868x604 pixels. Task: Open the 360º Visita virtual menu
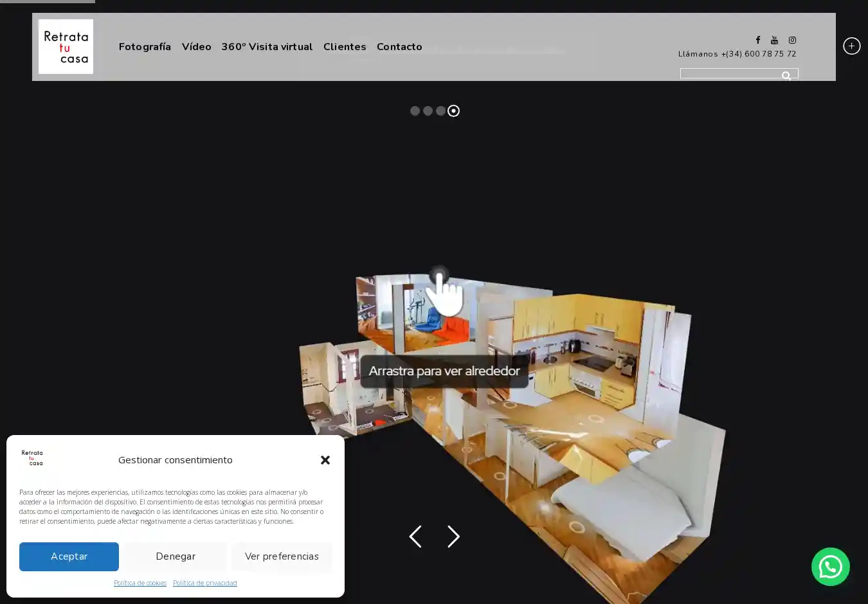[x=267, y=47]
